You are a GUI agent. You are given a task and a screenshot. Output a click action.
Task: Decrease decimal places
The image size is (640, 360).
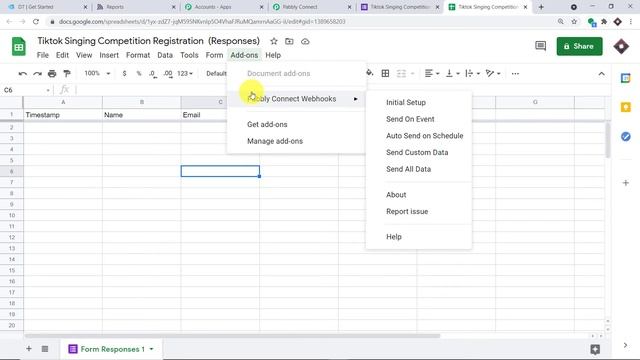[x=153, y=73]
